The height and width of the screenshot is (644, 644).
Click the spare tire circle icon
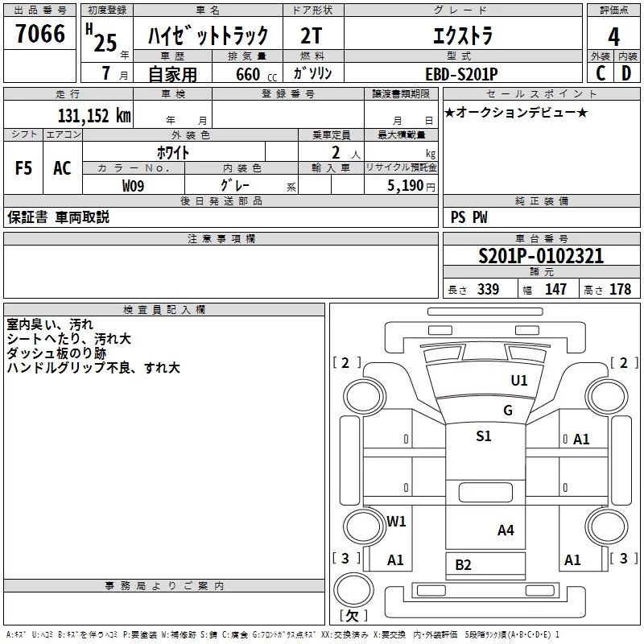[353, 590]
